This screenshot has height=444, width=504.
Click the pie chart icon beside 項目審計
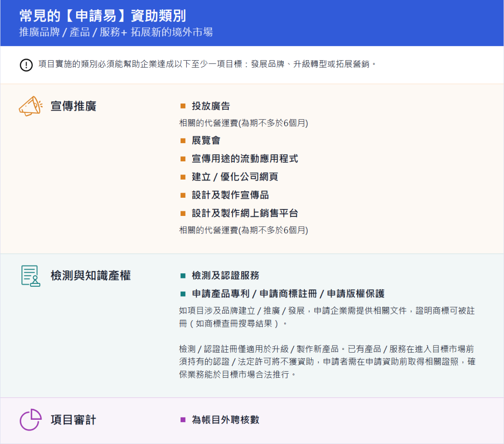(x=30, y=420)
